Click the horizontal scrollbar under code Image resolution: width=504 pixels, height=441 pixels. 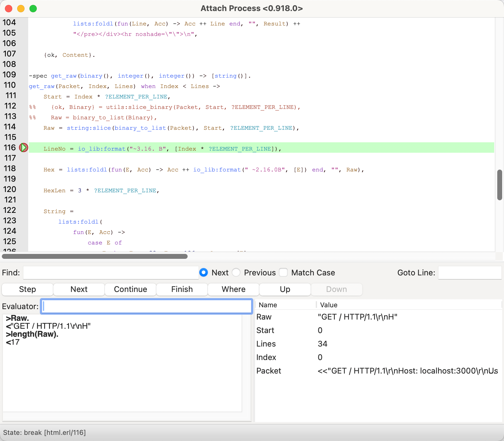[95, 256]
